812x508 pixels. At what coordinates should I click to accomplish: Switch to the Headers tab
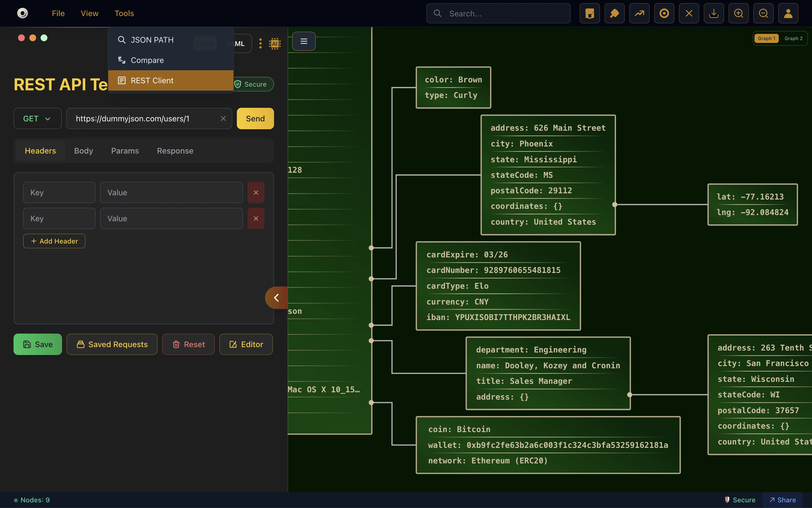[x=40, y=151]
